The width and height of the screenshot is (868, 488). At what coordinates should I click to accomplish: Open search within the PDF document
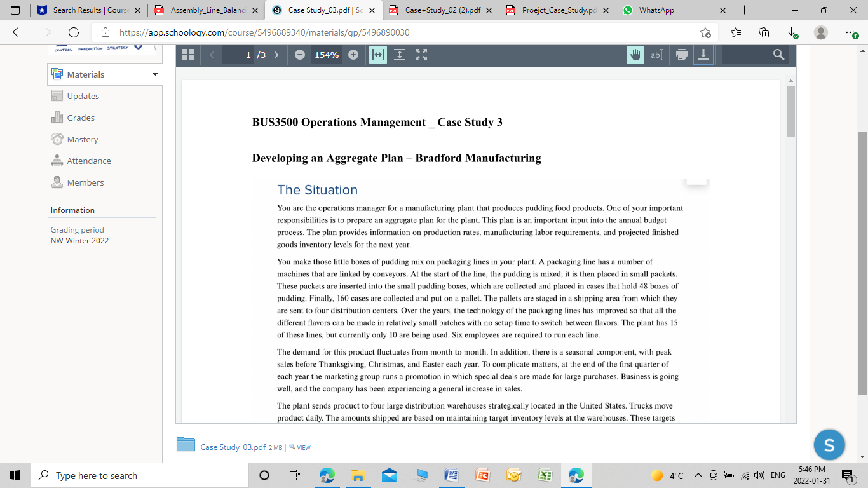tap(778, 55)
